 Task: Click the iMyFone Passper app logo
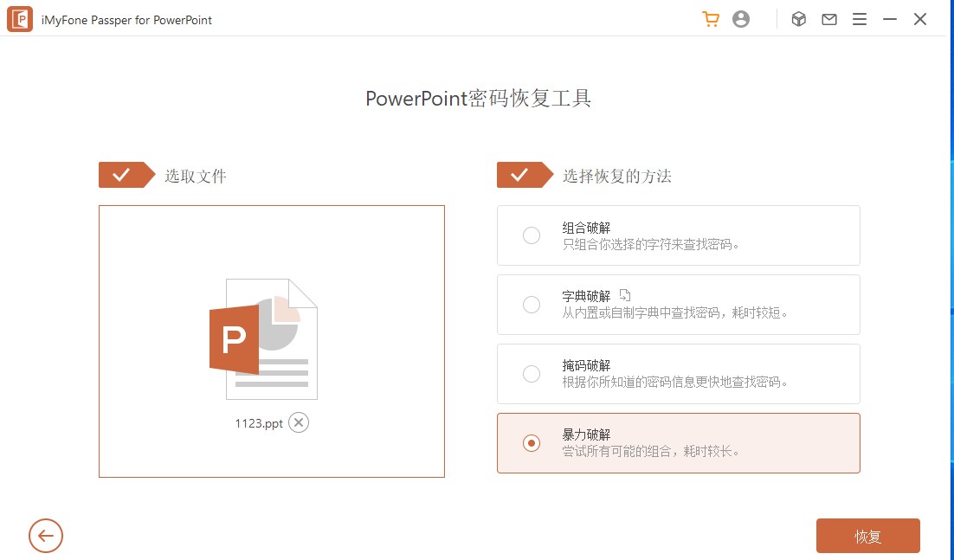pos(19,18)
